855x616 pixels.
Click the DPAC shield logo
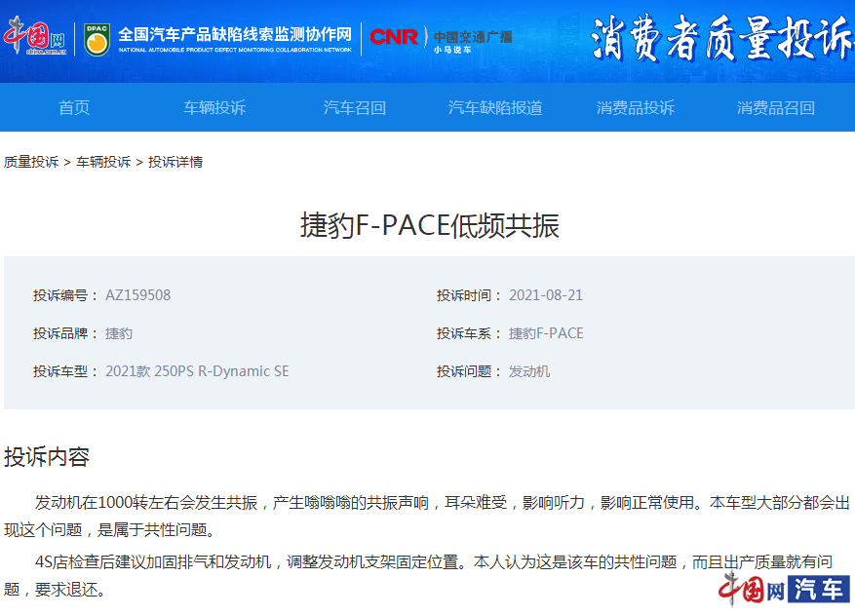[x=97, y=39]
